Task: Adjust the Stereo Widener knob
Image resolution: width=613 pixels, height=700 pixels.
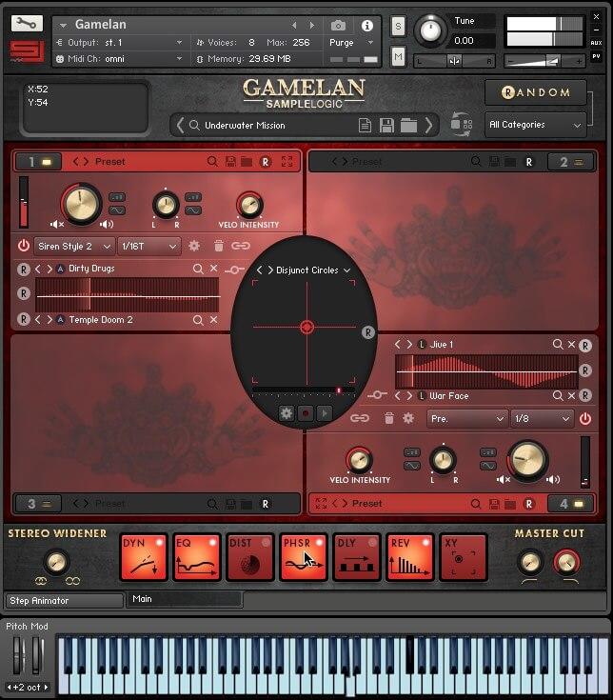Action: 57,562
